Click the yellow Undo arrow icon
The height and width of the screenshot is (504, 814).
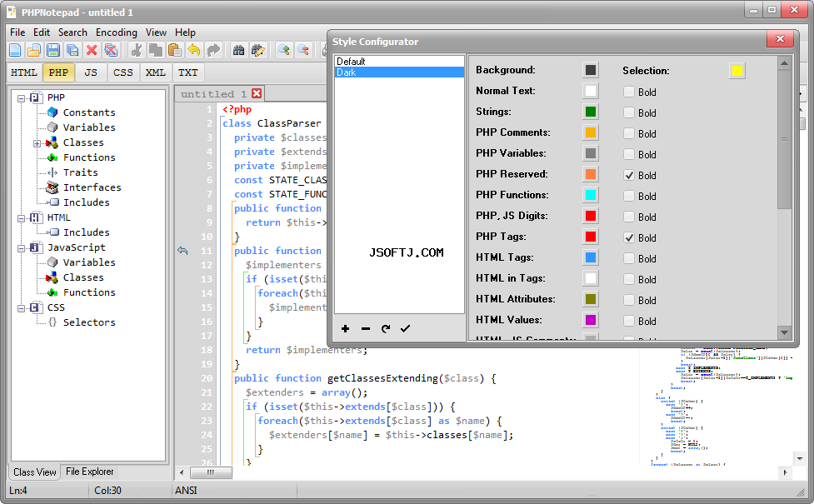193,50
